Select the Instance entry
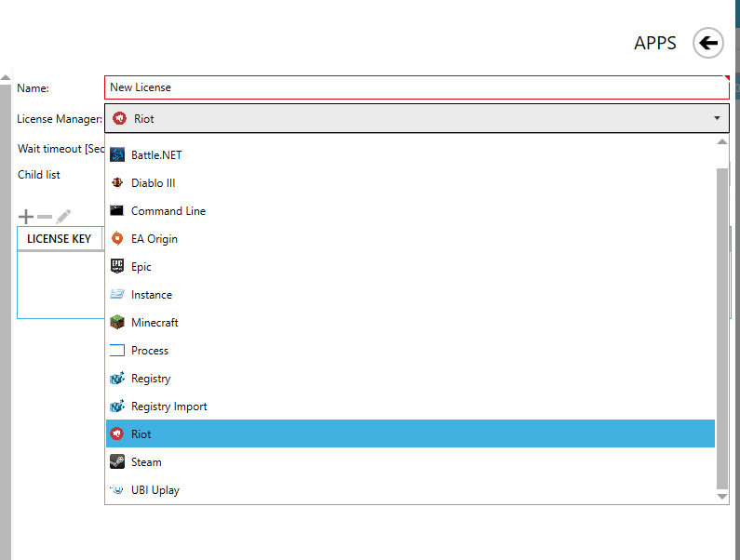This screenshot has width=740, height=560. pos(410,294)
